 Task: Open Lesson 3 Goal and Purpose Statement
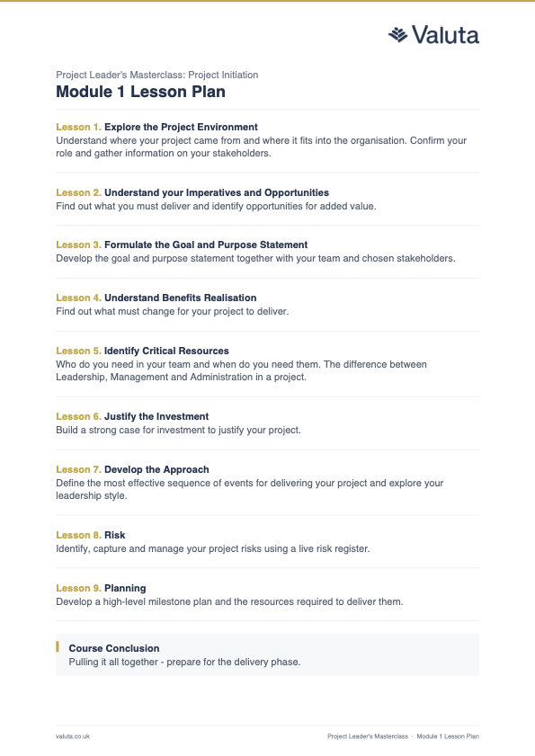(x=182, y=245)
